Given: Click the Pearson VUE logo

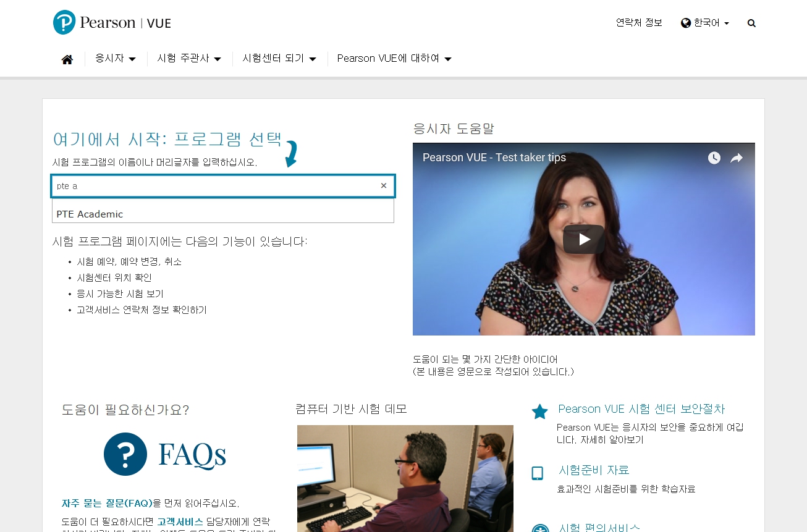Looking at the screenshot, I should tap(112, 23).
